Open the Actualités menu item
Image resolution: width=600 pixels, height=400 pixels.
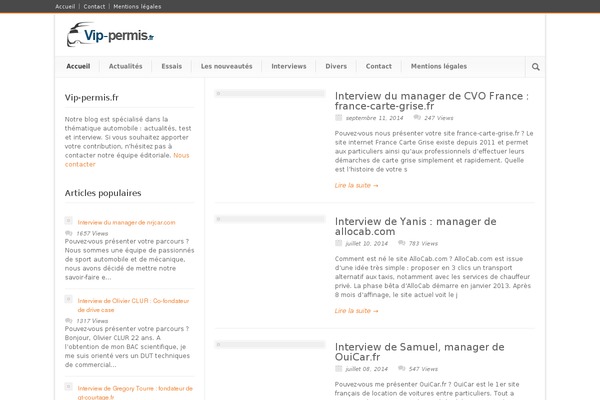coord(126,66)
